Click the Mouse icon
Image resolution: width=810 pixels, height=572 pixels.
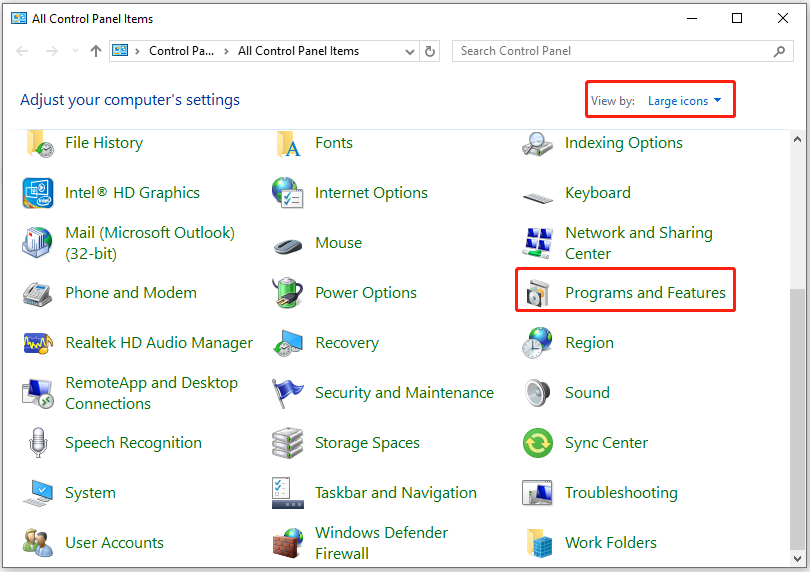288,246
